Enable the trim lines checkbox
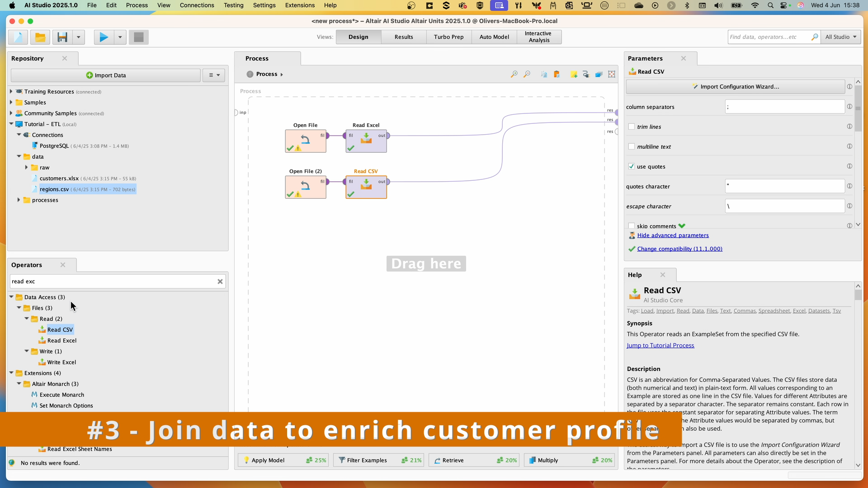This screenshot has width=868, height=488. click(632, 127)
